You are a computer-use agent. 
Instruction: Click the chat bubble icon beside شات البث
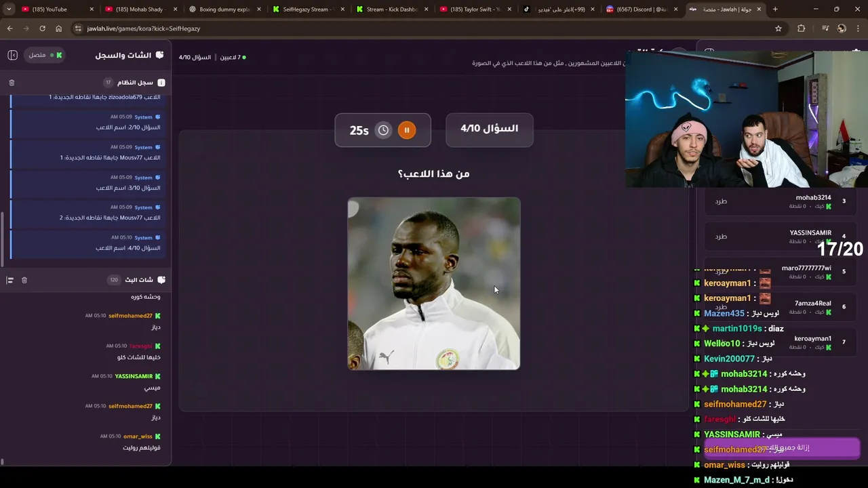coord(161,280)
